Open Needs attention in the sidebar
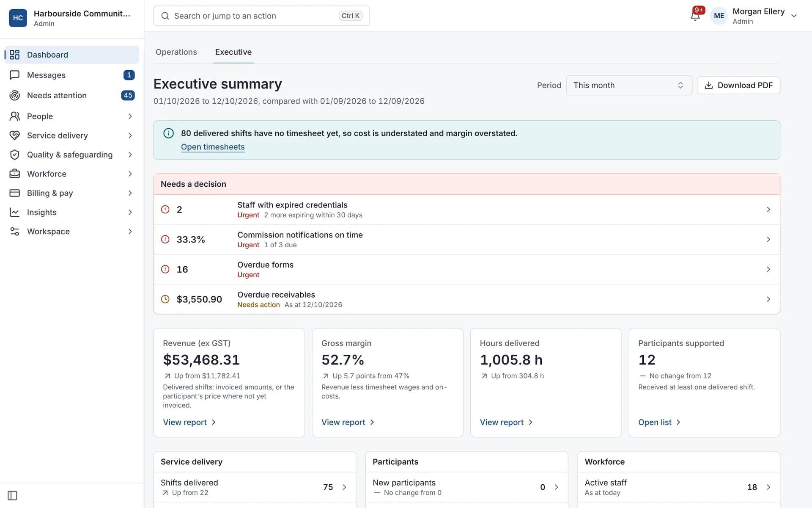The height and width of the screenshot is (508, 812). [x=72, y=95]
